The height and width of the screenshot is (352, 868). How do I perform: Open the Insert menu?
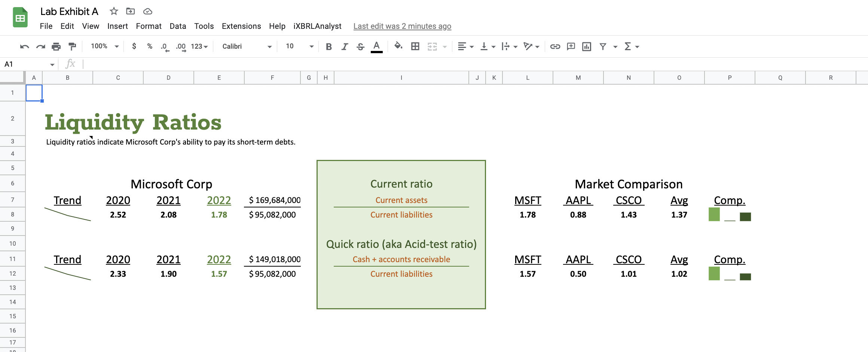pos(117,26)
